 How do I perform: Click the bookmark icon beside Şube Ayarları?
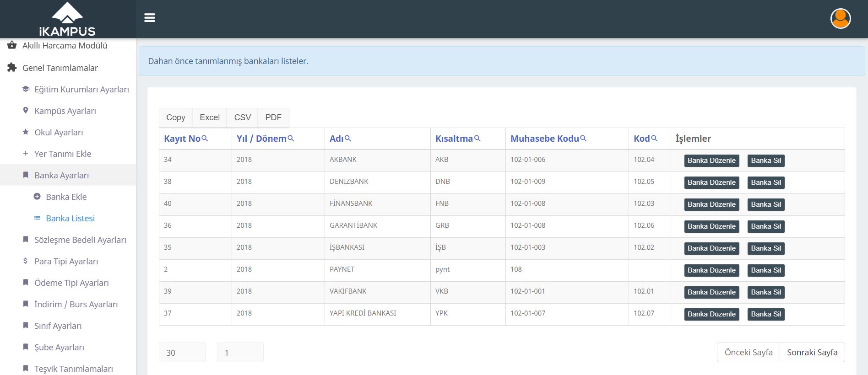tap(26, 347)
